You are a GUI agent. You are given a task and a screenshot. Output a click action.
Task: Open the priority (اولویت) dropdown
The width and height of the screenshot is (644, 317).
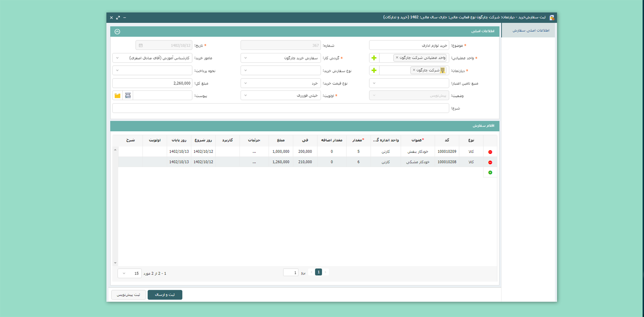tap(280, 96)
